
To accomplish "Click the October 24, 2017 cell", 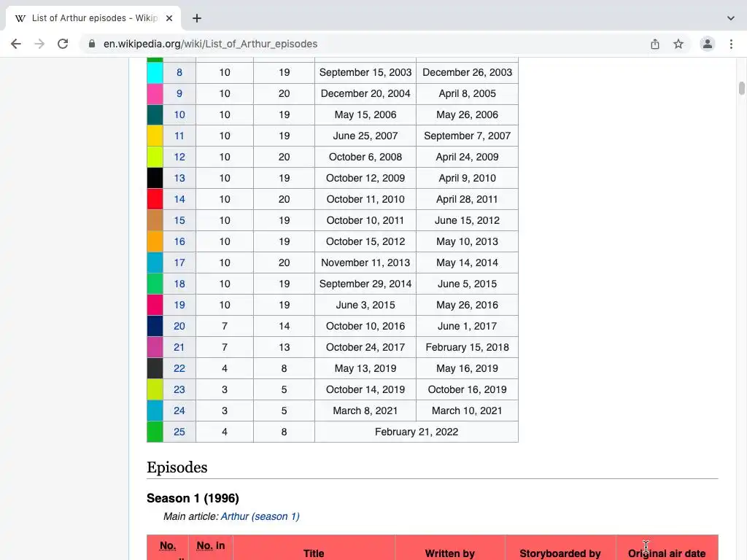I will 365,347.
